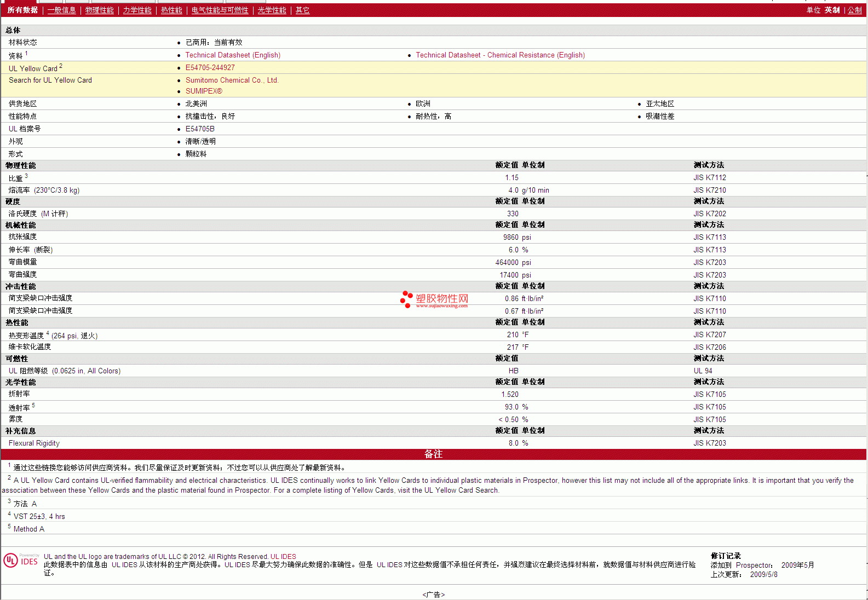The height and width of the screenshot is (600, 868).
Task: Search Yellow Card for SUMIPEX®
Action: point(204,91)
